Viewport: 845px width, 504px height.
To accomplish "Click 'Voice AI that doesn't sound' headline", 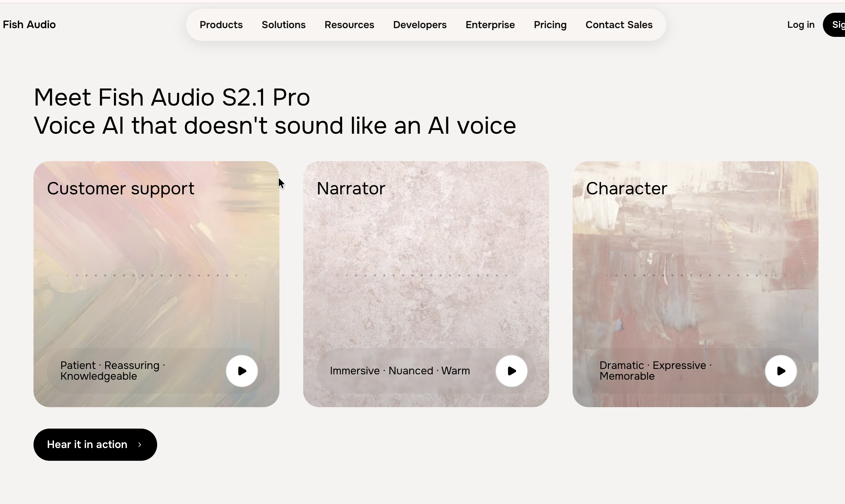I will point(275,126).
